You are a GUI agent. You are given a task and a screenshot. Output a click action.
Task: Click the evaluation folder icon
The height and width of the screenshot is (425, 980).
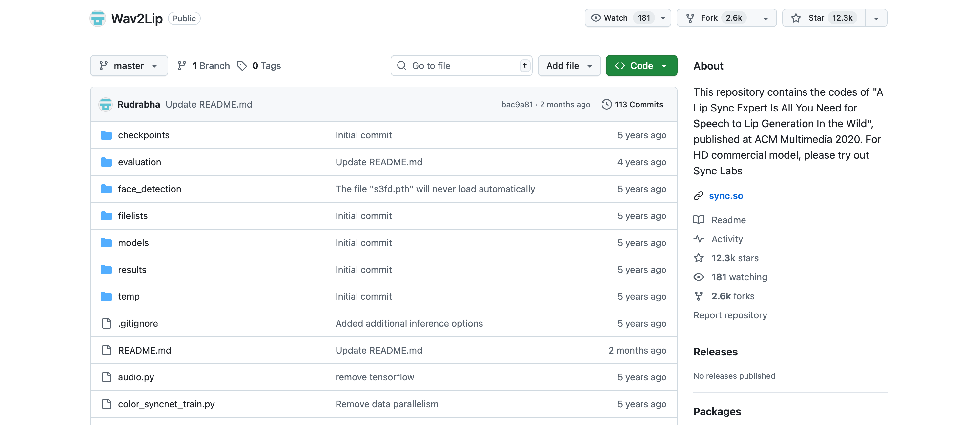coord(106,162)
